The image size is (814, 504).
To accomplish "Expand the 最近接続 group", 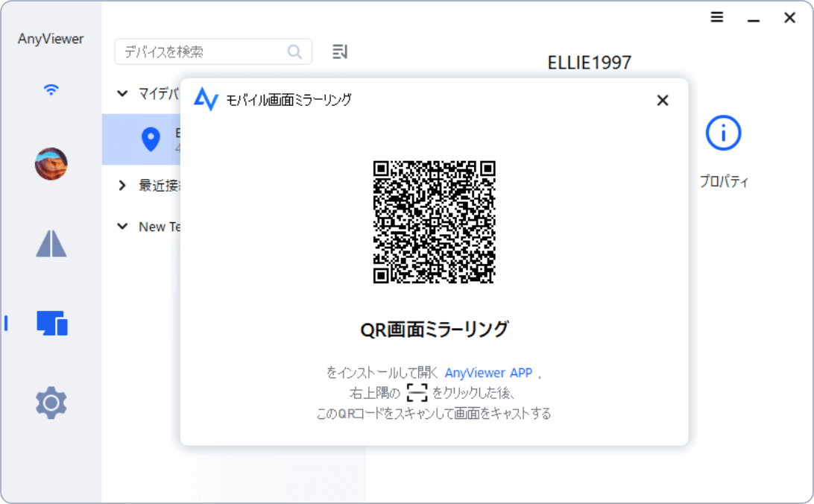I will (x=122, y=186).
